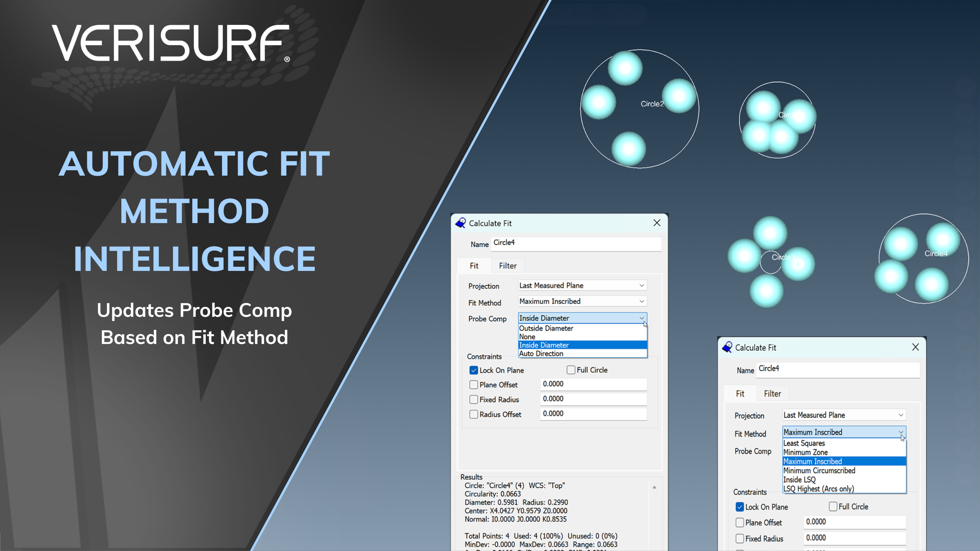Click Results scrollbar up arrow
The width and height of the screenshot is (980, 551).
click(x=655, y=487)
